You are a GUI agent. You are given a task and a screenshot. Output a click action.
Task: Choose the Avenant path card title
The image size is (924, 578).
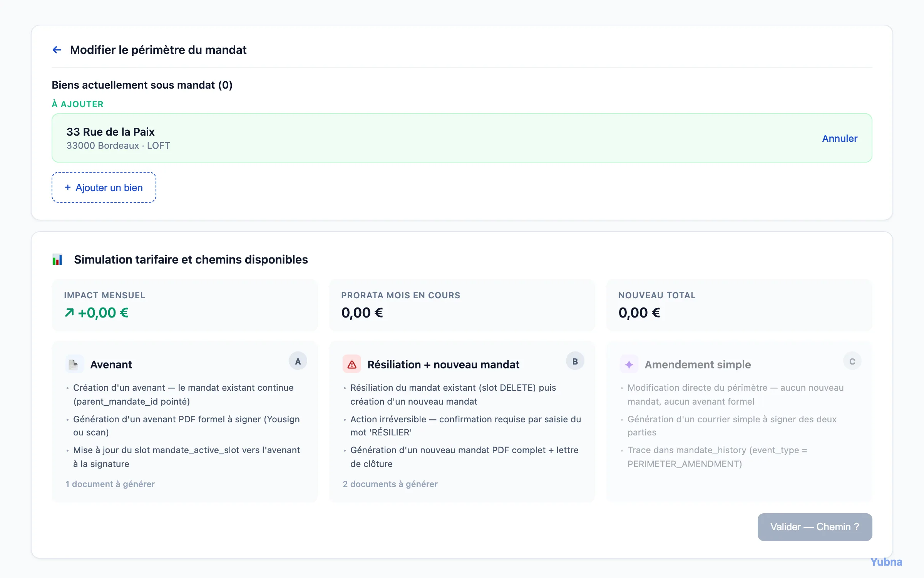coord(111,364)
